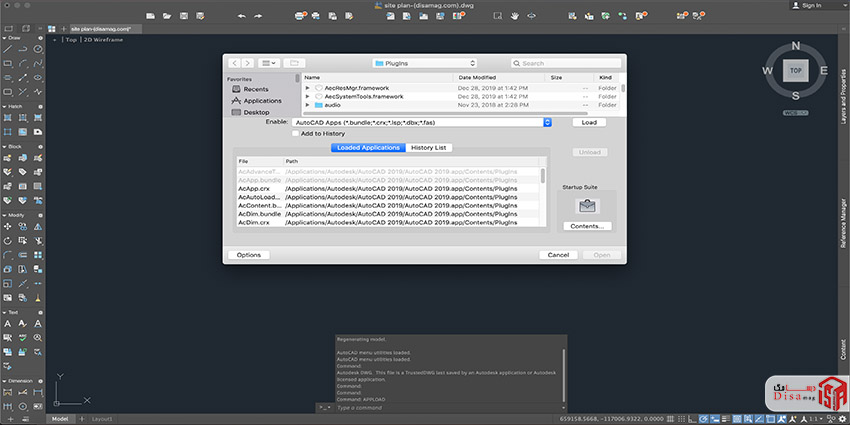Expand the AecResMgr.framework row
Screen dimensions: 850x425
click(308, 88)
